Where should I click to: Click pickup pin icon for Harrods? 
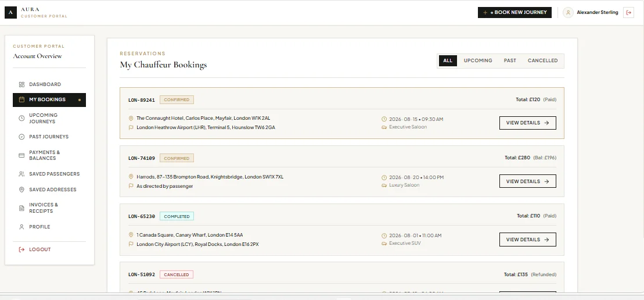click(x=131, y=177)
